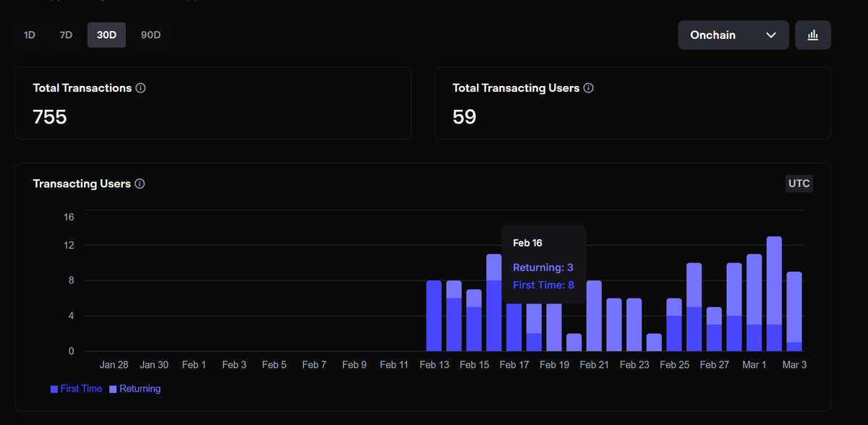Click info icon beside Transacting Users chart title

coord(140,184)
